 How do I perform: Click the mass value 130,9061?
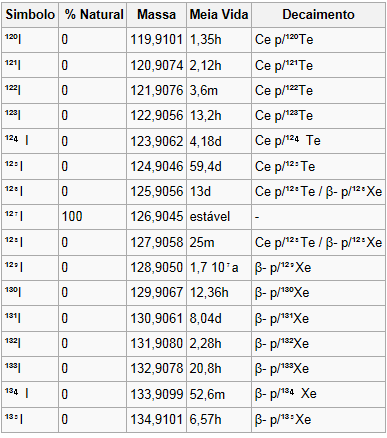(x=157, y=318)
